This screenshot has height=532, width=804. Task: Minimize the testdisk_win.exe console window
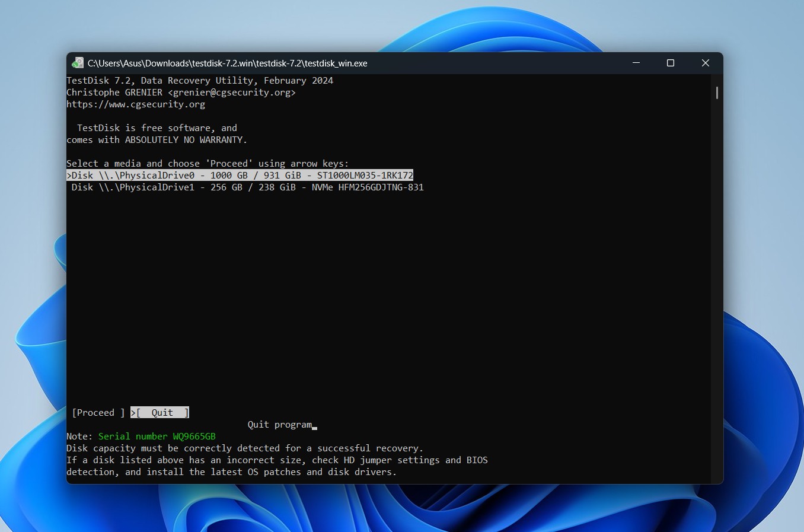pos(636,63)
